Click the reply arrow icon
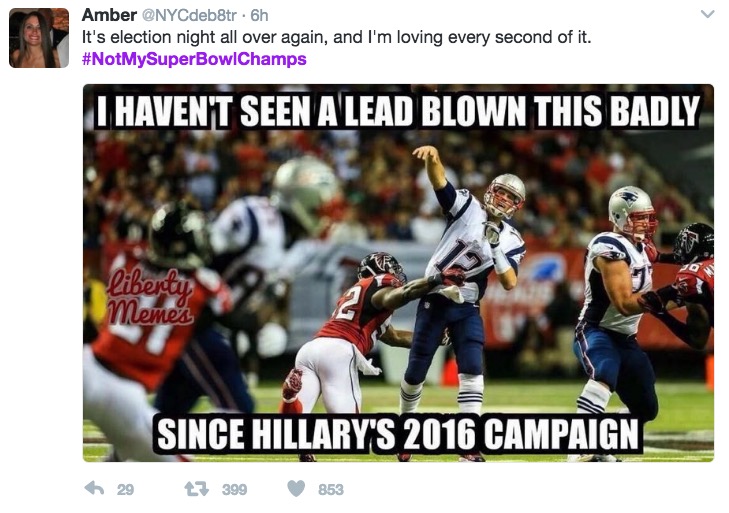The image size is (729, 513). pyautogui.click(x=94, y=488)
